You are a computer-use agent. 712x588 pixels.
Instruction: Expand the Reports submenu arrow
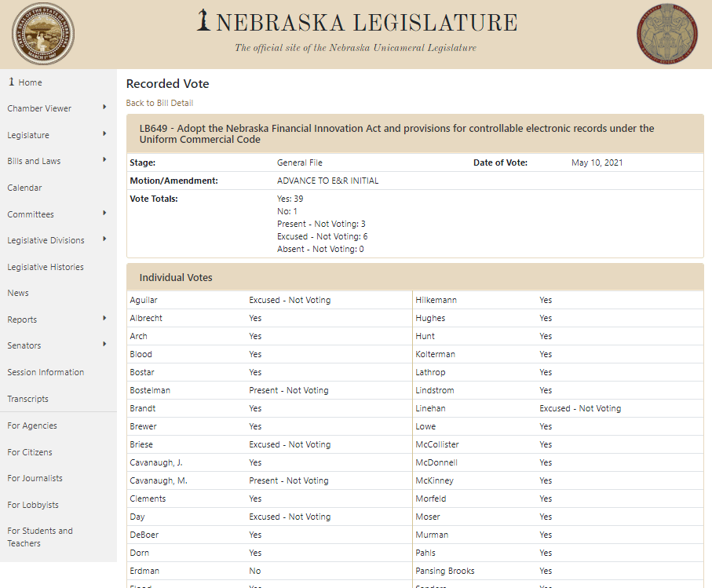pyautogui.click(x=104, y=318)
